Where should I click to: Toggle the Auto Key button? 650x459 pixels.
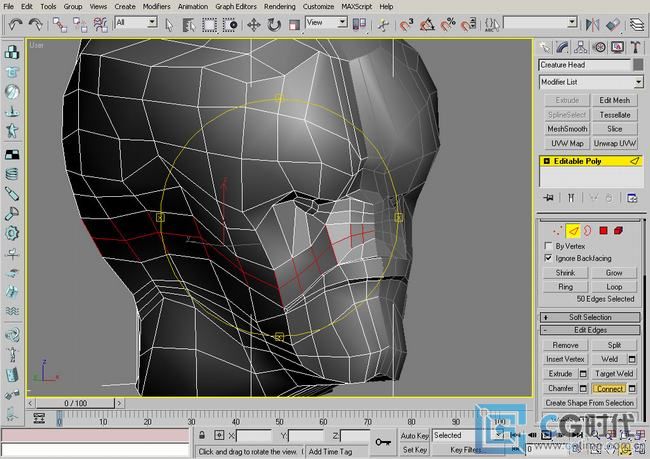tap(414, 435)
